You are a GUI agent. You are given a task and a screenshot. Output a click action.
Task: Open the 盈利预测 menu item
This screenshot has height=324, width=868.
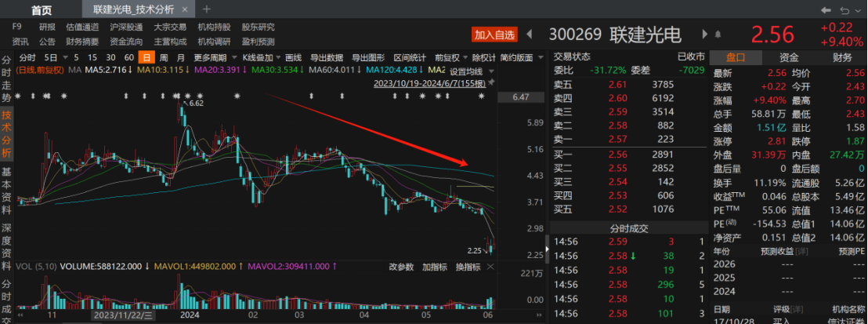tap(258, 42)
